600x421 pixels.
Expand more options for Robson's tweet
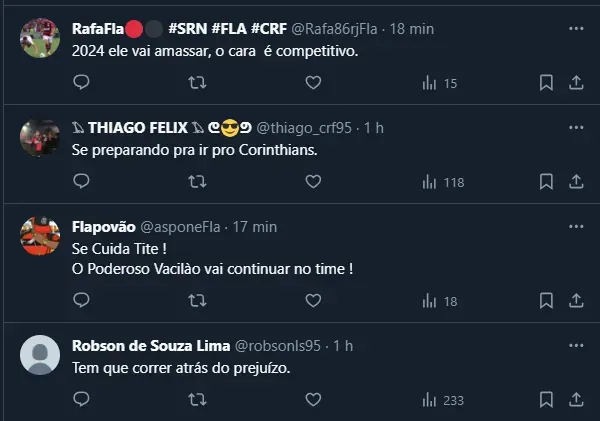(577, 345)
